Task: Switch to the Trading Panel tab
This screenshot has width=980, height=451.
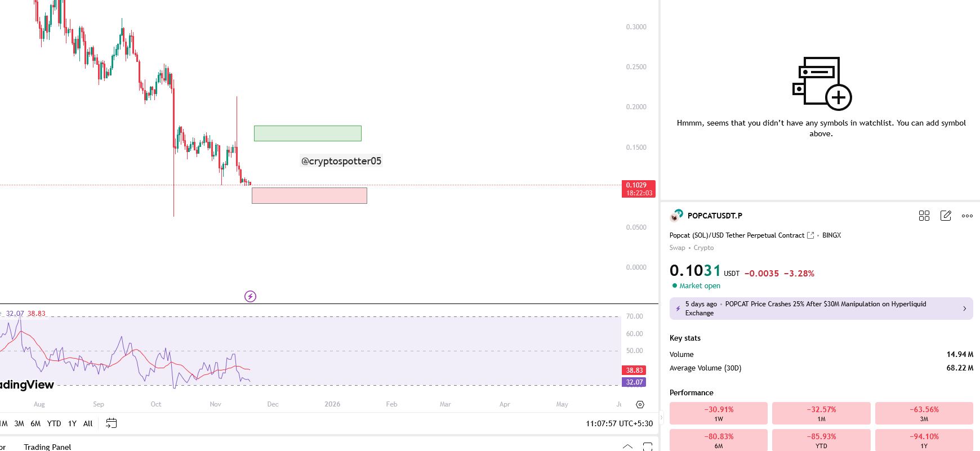Action: click(x=47, y=447)
